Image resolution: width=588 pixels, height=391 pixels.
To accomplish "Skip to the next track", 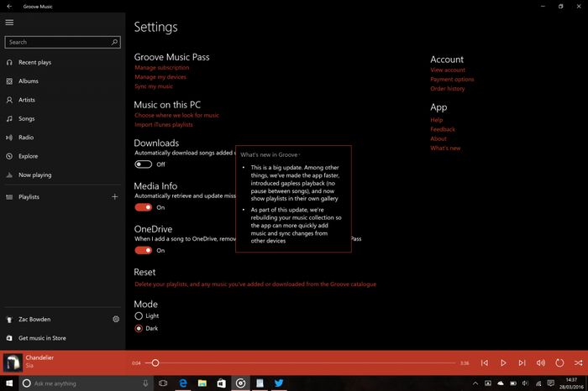I will [x=522, y=362].
